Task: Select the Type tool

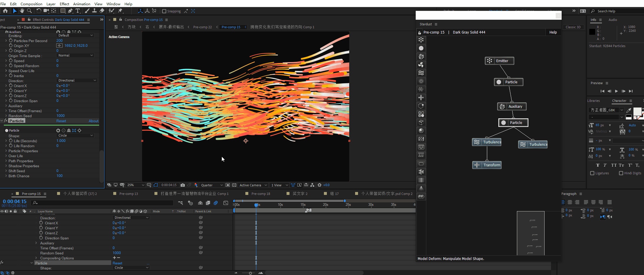Action: [78, 11]
